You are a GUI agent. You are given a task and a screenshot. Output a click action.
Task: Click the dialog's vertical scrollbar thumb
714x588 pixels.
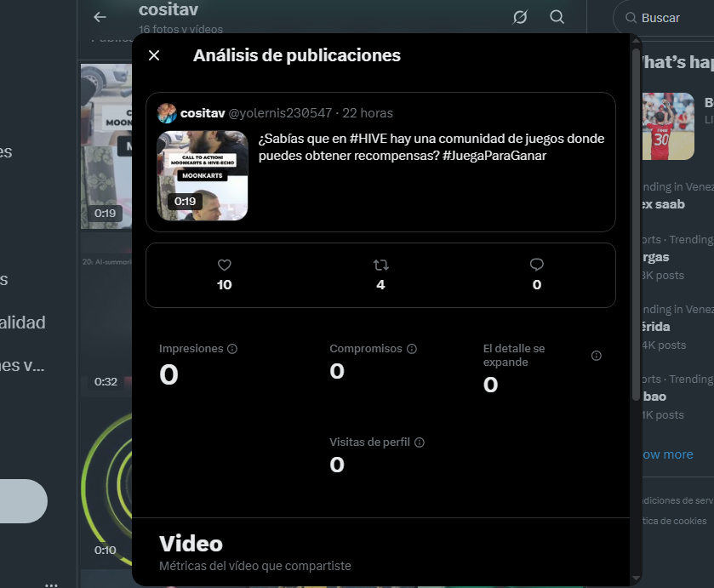point(636,224)
